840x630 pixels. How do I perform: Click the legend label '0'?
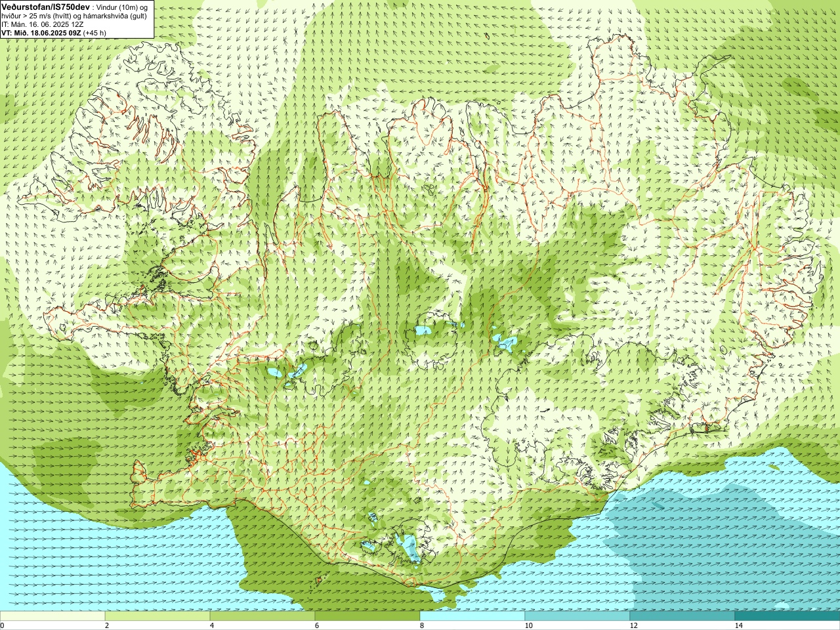click(x=3, y=625)
